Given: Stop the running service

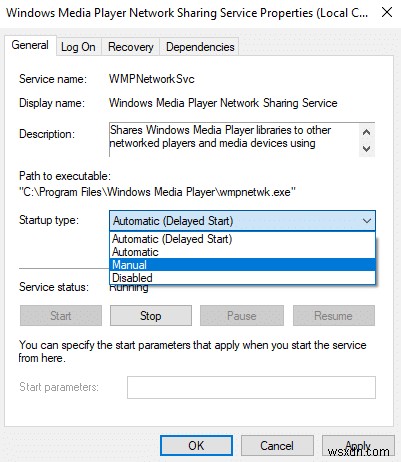Looking at the screenshot, I should click(151, 316).
